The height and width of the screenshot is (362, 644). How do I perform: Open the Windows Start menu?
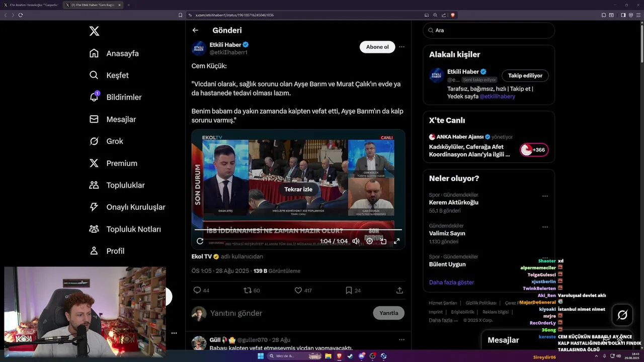pyautogui.click(x=261, y=356)
